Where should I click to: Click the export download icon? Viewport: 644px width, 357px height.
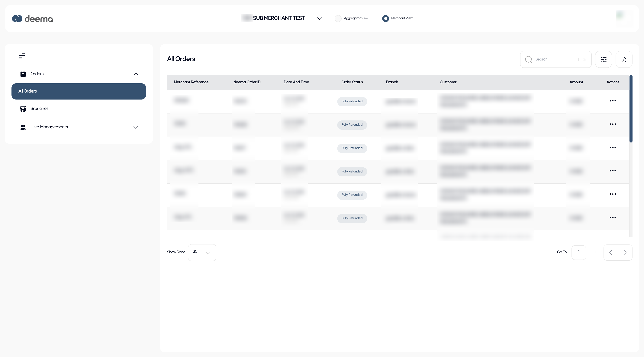click(x=624, y=60)
